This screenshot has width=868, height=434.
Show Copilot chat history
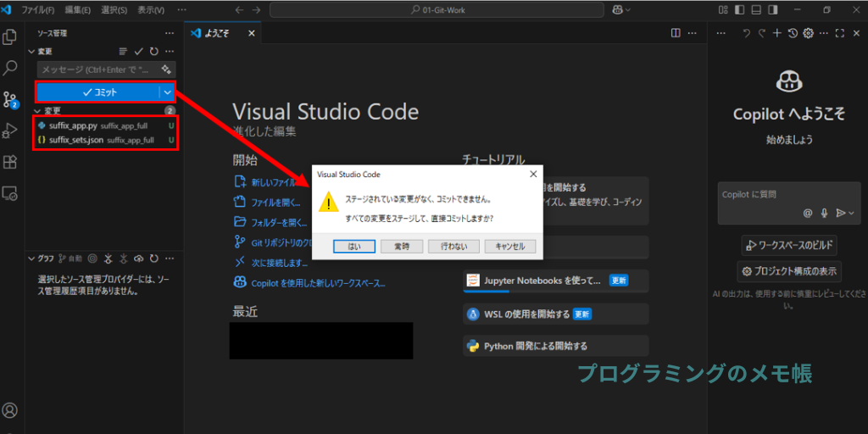[x=793, y=33]
